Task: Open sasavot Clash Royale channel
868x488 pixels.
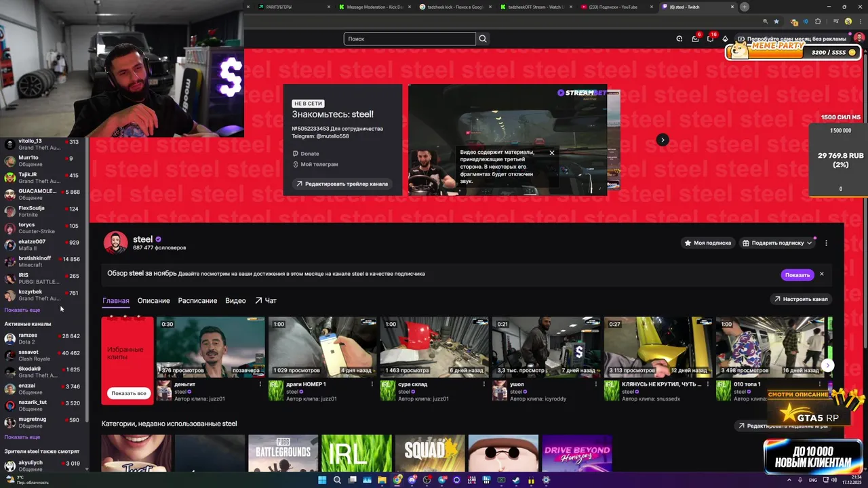Action: [x=42, y=355]
